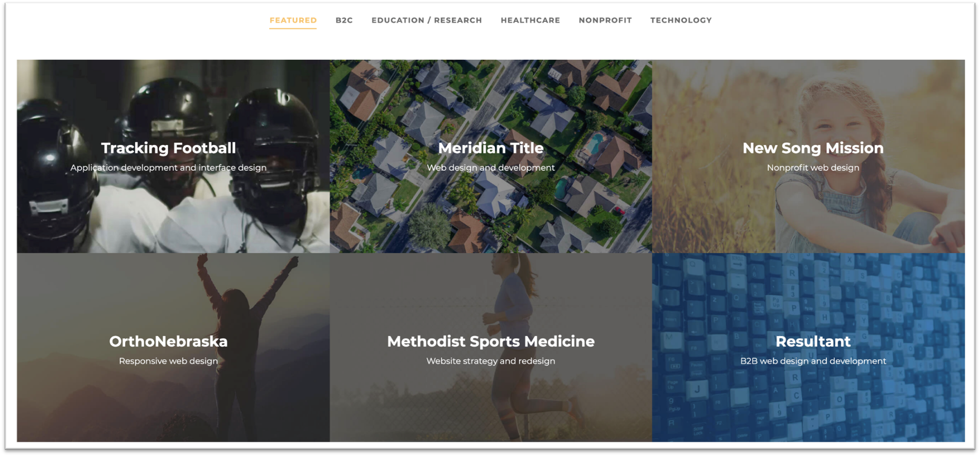This screenshot has width=980, height=456.
Task: Open the Methodist Sports Medicine heading
Action: (491, 341)
